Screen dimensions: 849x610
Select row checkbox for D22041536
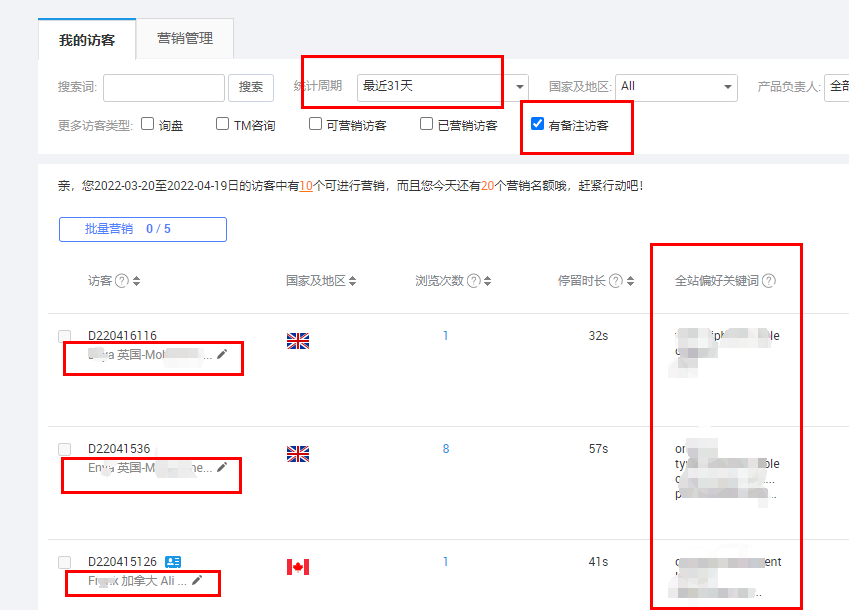click(64, 449)
